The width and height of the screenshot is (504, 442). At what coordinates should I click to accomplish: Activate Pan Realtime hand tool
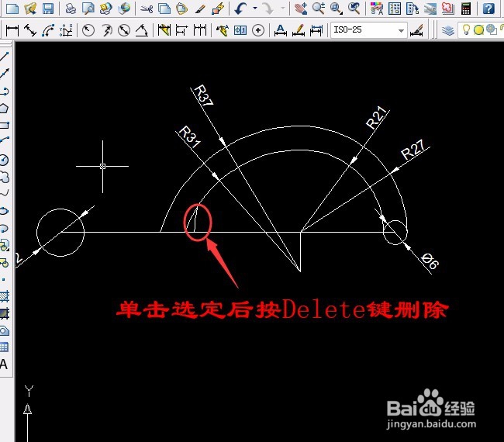tap(301, 9)
